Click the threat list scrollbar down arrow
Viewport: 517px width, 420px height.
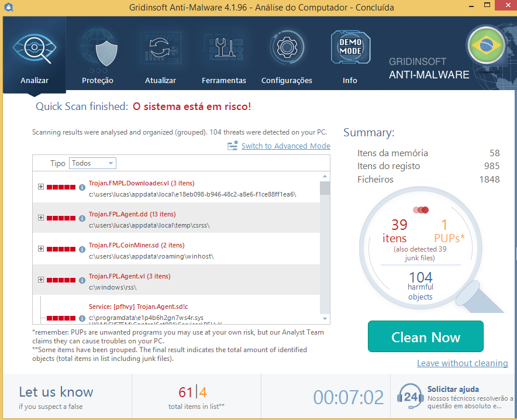tap(325, 318)
